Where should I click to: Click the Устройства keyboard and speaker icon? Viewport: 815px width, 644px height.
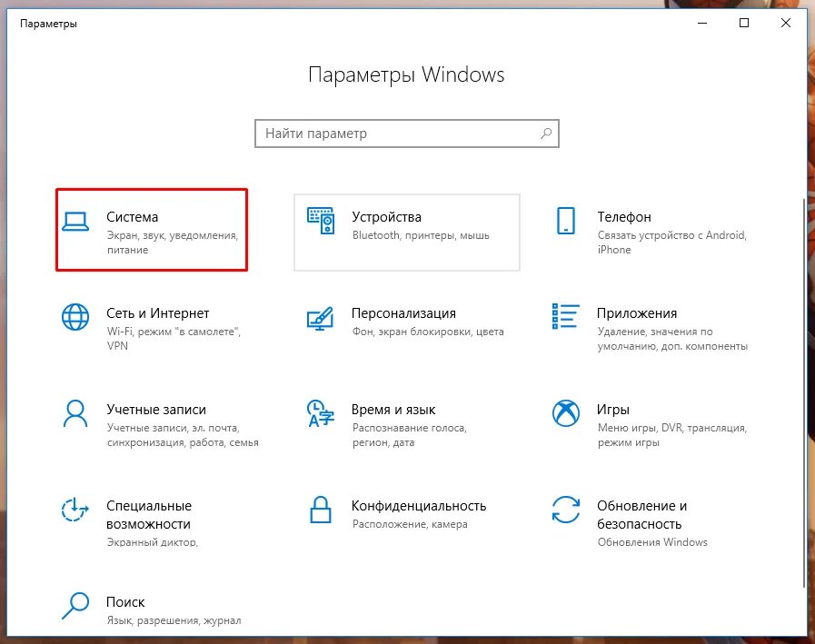(x=321, y=221)
